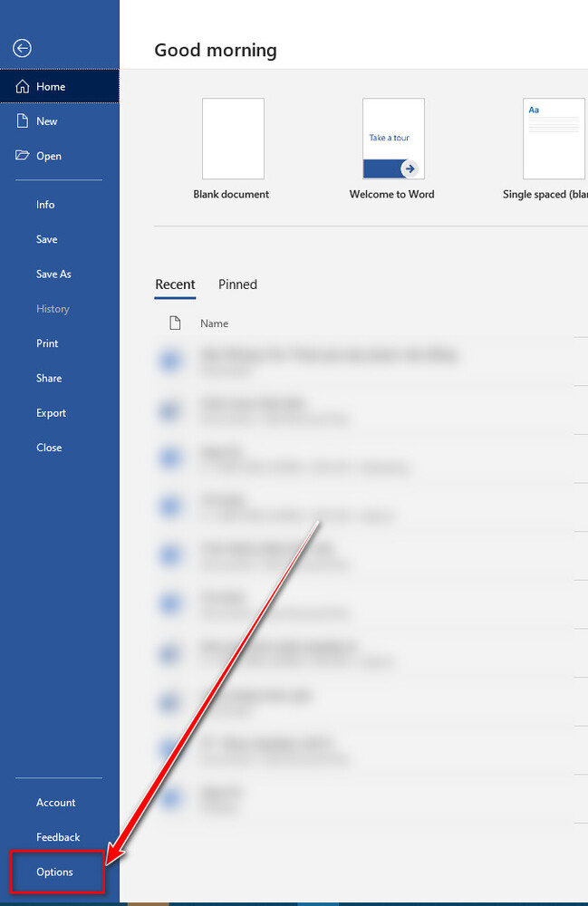This screenshot has height=906, width=588.
Task: Switch to the Pinned tab
Action: click(237, 284)
